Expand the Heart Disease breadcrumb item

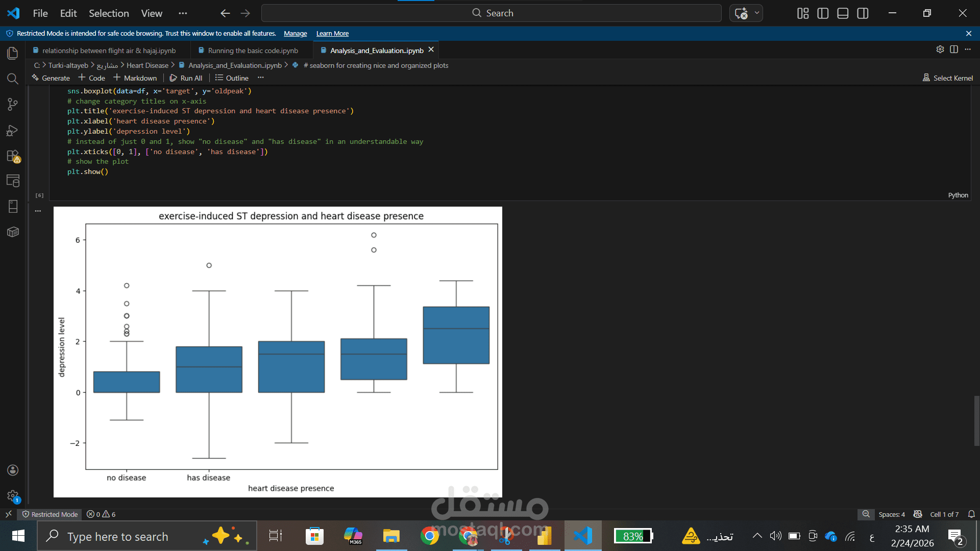point(148,65)
